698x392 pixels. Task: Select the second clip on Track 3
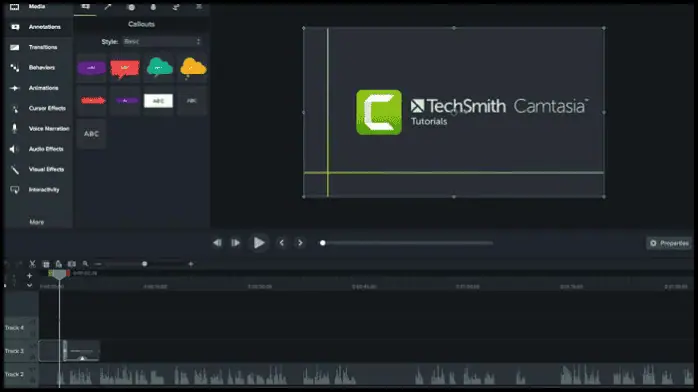tap(82, 351)
